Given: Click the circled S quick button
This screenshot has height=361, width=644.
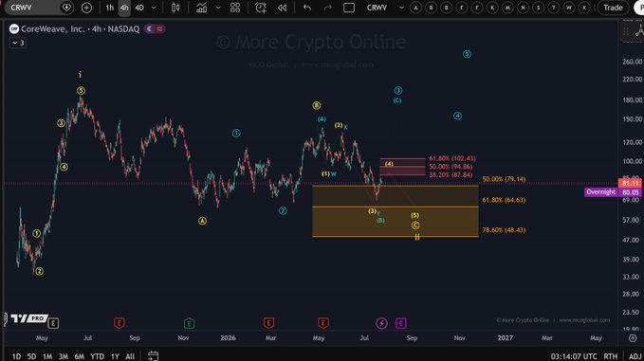Looking at the screenshot, I should 538,8.
